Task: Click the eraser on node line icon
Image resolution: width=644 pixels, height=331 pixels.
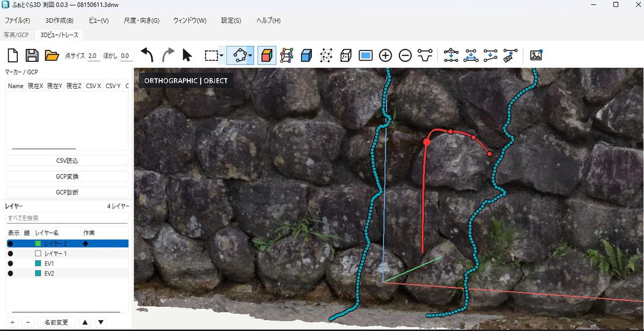Action: (x=510, y=55)
